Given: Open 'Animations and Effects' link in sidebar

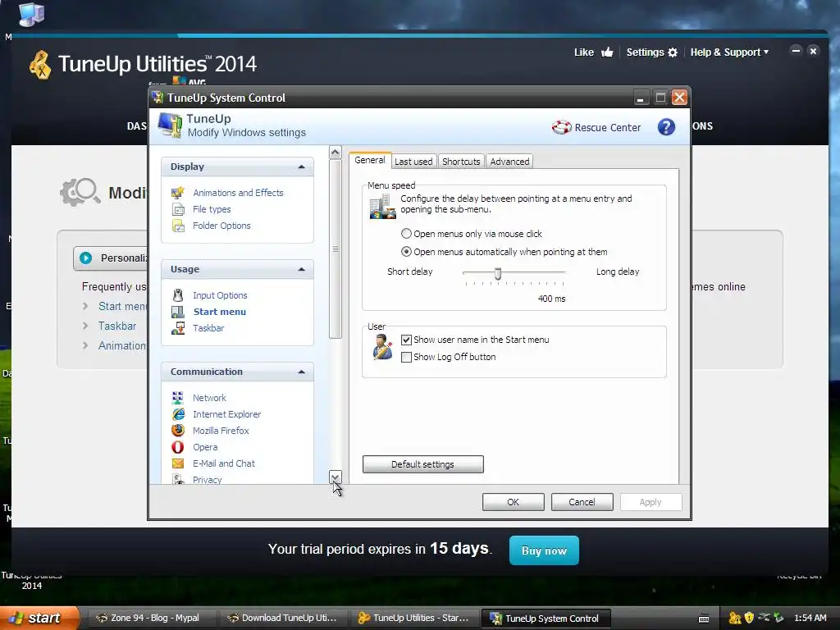Looking at the screenshot, I should coord(238,192).
